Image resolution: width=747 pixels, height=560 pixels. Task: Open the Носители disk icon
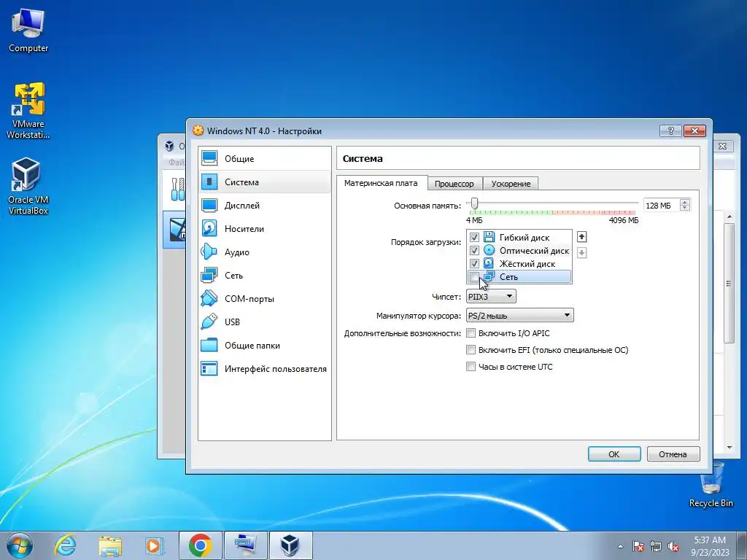tap(209, 228)
